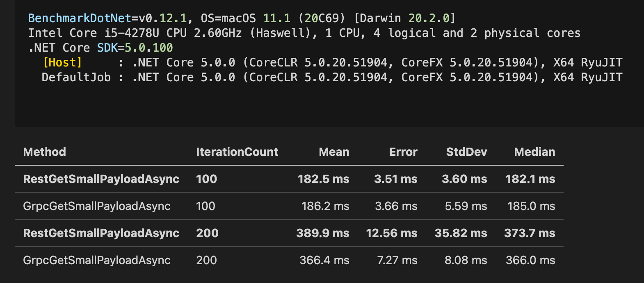Select the DefaultJob text in code block
Screen dimensions: 644x283
(x=76, y=77)
